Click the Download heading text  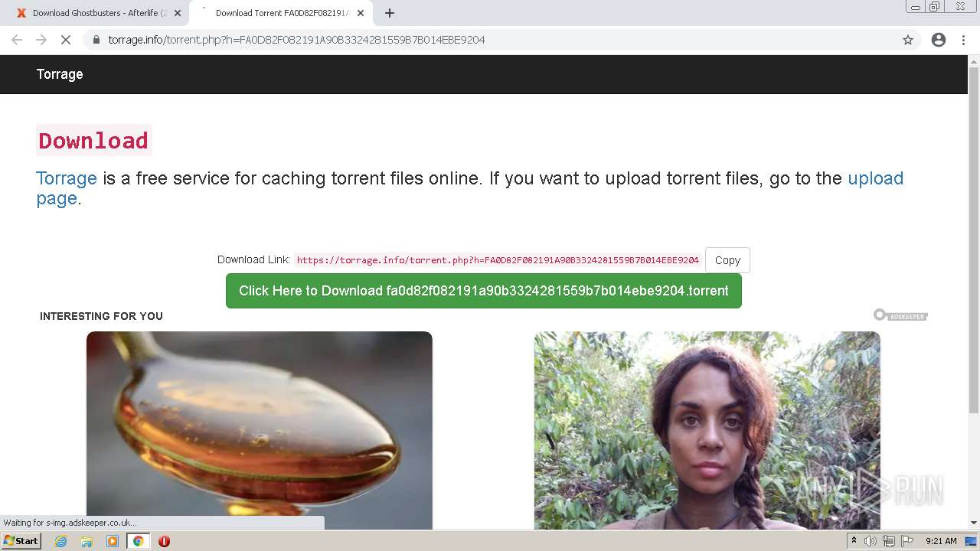tap(93, 141)
